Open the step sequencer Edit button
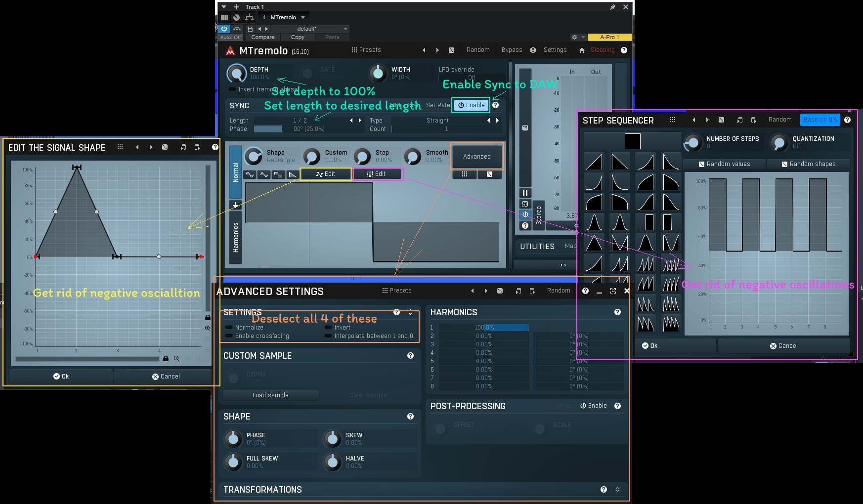Viewport: 863px width, 504px height. tap(378, 174)
